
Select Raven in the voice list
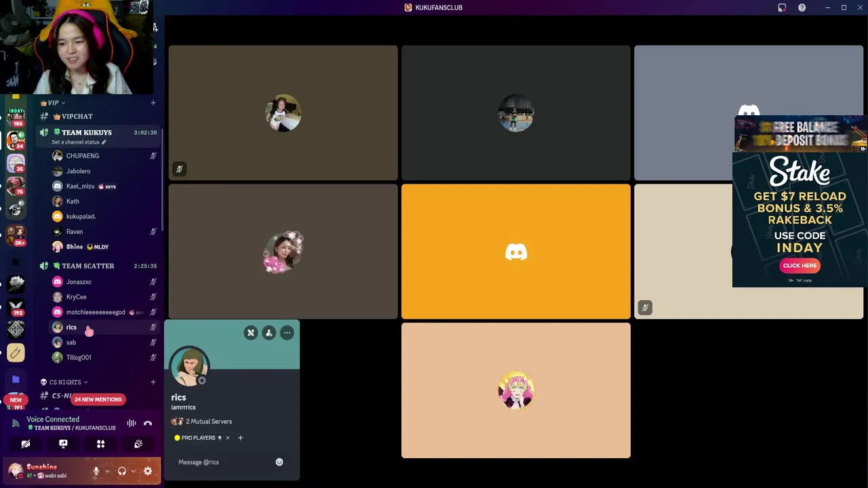(x=104, y=232)
